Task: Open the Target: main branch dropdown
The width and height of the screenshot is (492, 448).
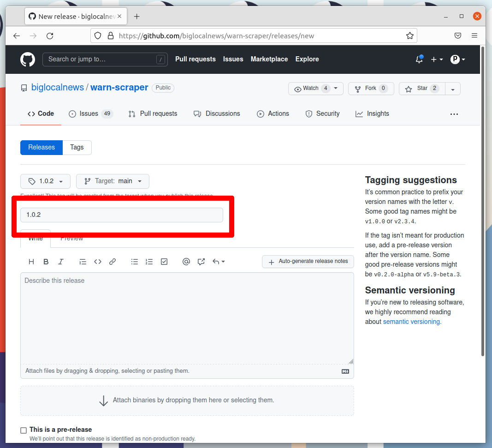Action: tap(113, 181)
